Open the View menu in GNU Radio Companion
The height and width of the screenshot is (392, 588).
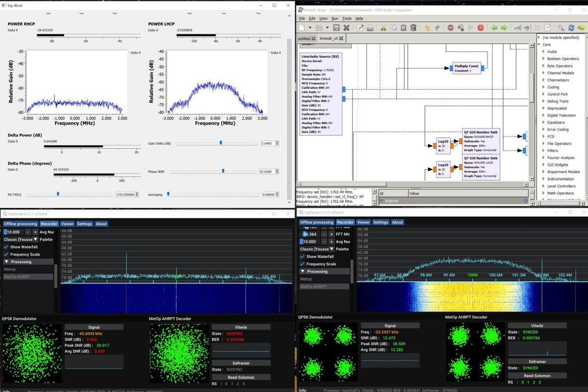(323, 18)
